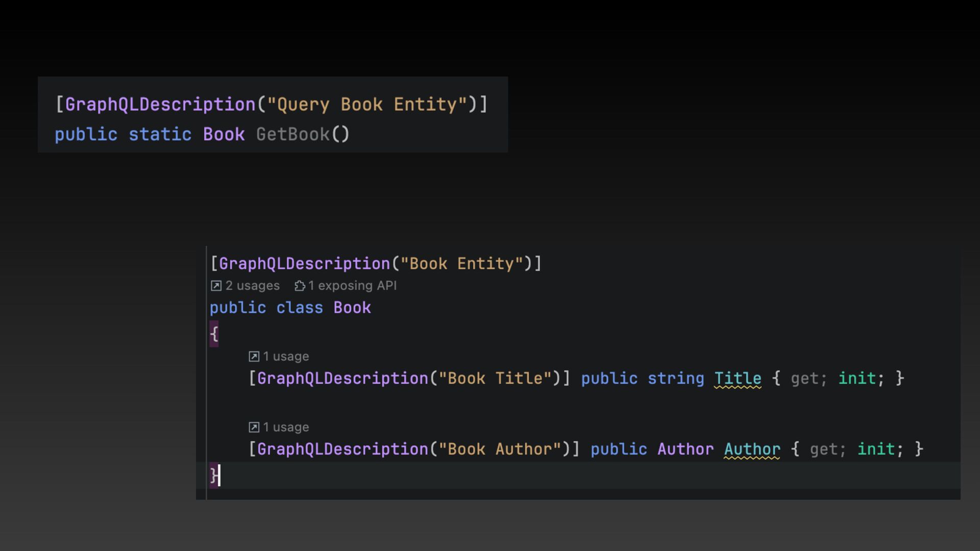Click the underlined Title property name
980x551 pixels.
tap(738, 379)
